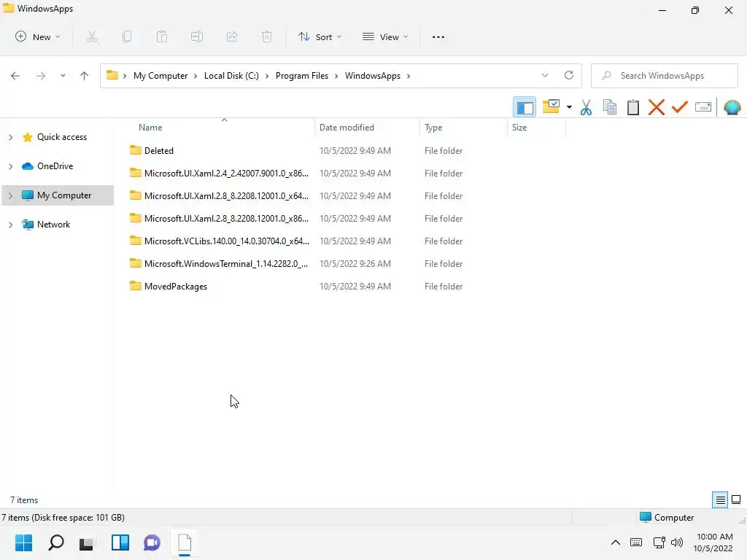
Task: Select Network in the sidebar
Action: 53,225
